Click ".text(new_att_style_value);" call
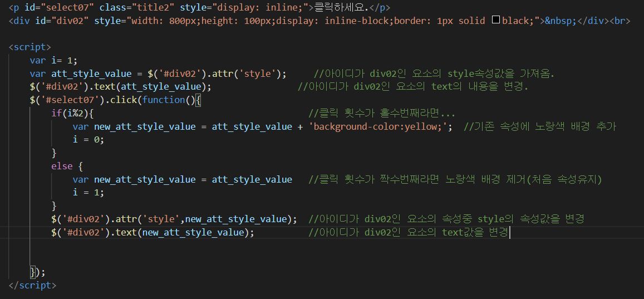644x299 pixels. (183, 233)
